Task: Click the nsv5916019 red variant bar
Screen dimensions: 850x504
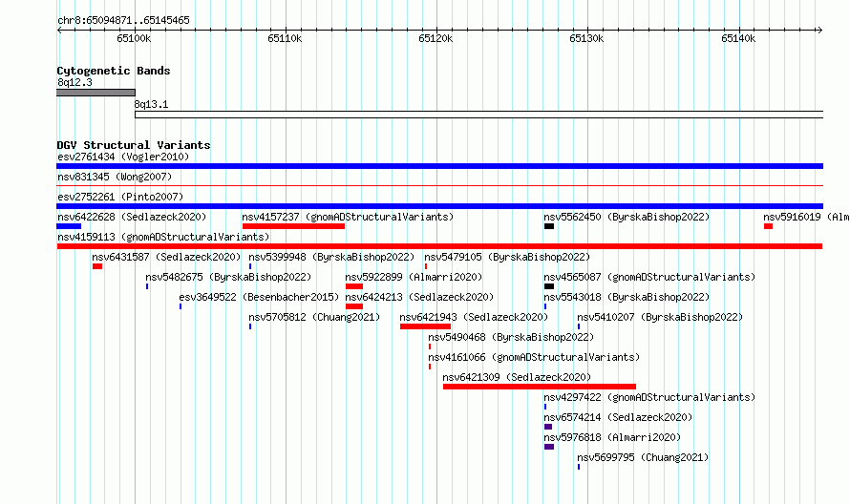Action: [x=768, y=226]
